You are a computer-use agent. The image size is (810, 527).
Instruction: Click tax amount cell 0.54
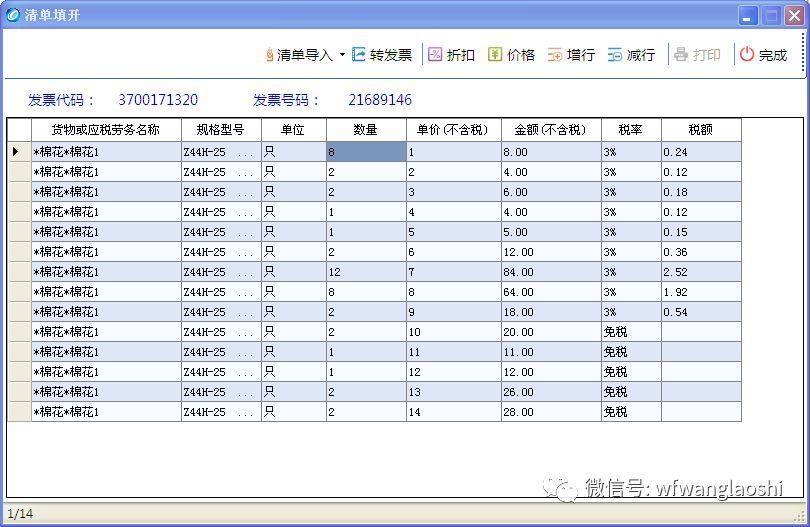tap(701, 312)
